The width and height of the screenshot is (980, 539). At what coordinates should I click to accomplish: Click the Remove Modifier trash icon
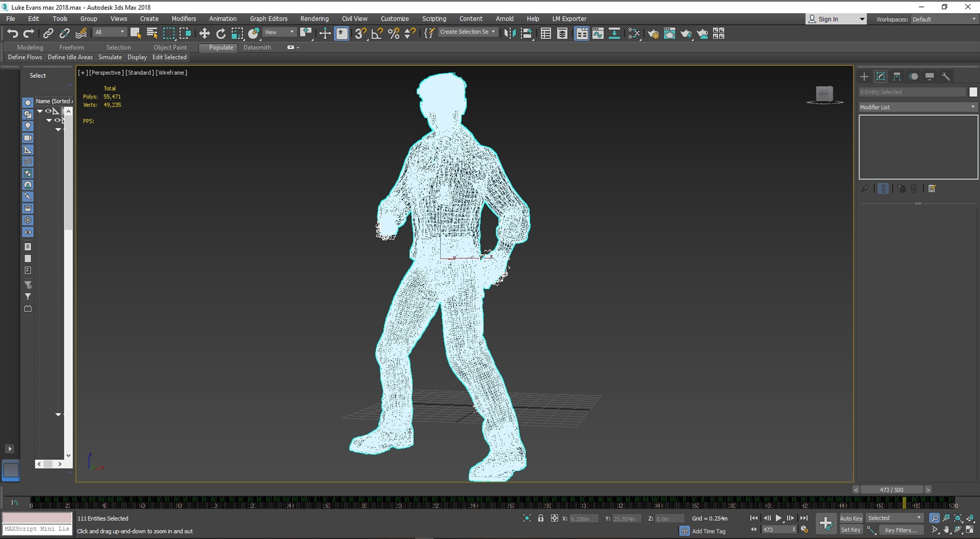point(914,189)
